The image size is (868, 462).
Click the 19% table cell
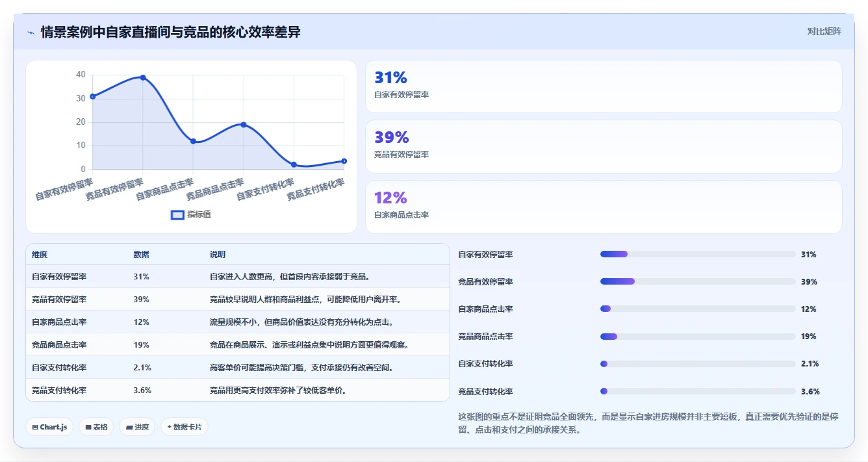[141, 345]
